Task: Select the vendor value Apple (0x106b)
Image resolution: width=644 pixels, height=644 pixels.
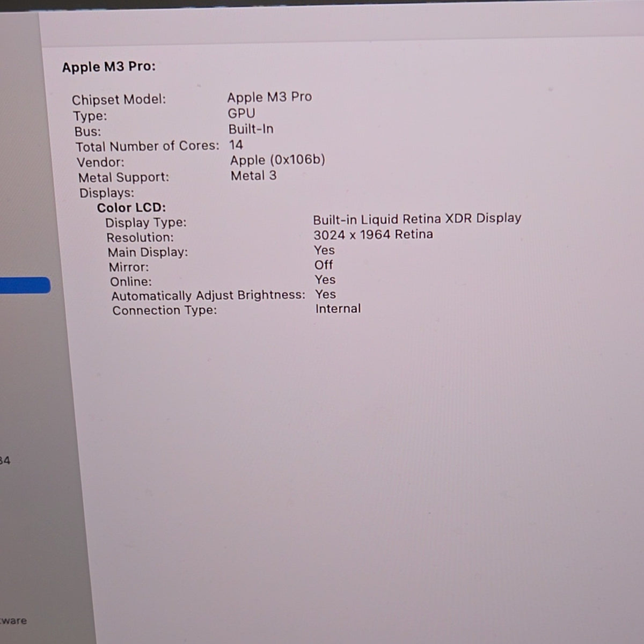Action: 277,160
